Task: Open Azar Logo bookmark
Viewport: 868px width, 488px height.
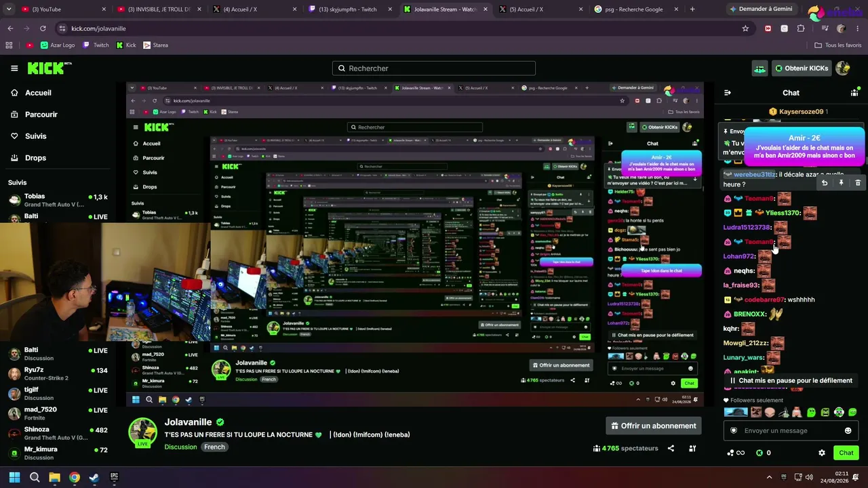Action: click(58, 45)
